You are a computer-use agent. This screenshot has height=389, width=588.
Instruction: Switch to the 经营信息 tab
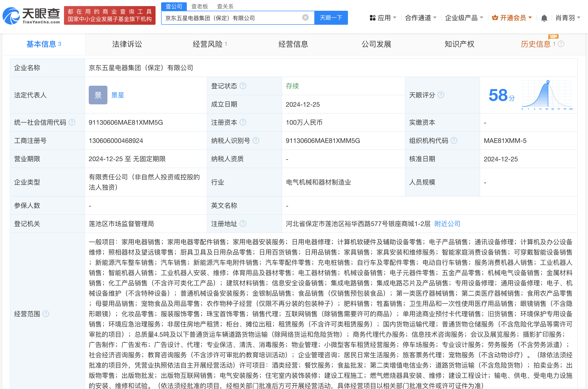[293, 44]
